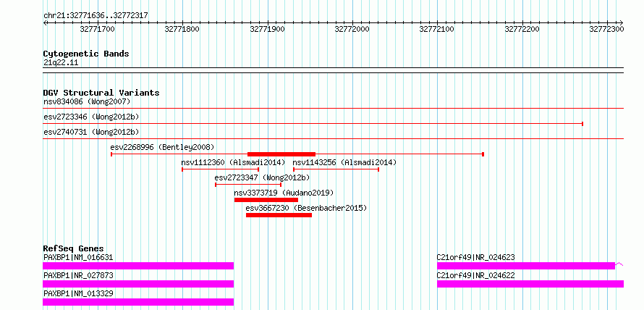644x310 pixels.
Task: Open variant label esv2268996 (Bentley2008)
Action: point(162,147)
